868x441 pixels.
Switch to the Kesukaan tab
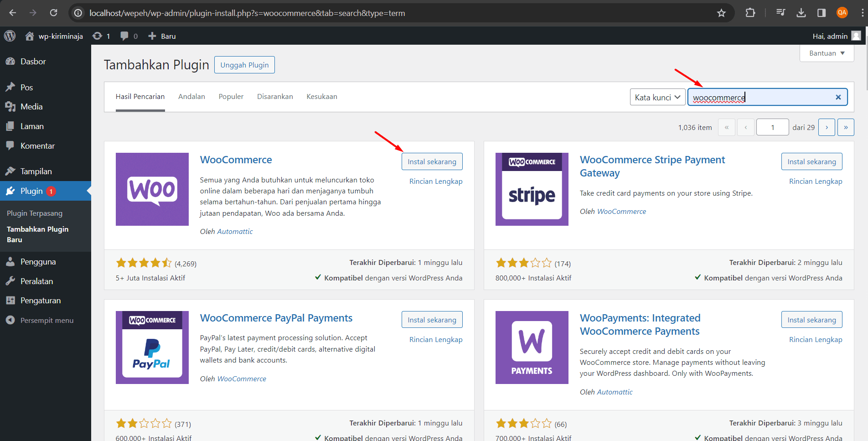click(x=321, y=96)
